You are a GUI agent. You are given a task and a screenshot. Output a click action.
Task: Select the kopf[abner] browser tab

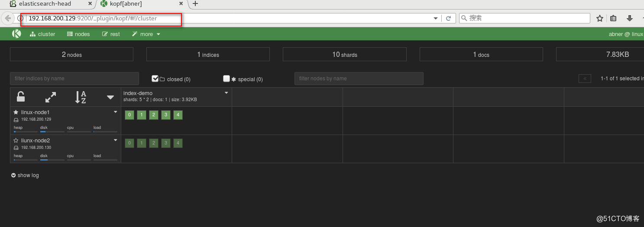coord(126,3)
